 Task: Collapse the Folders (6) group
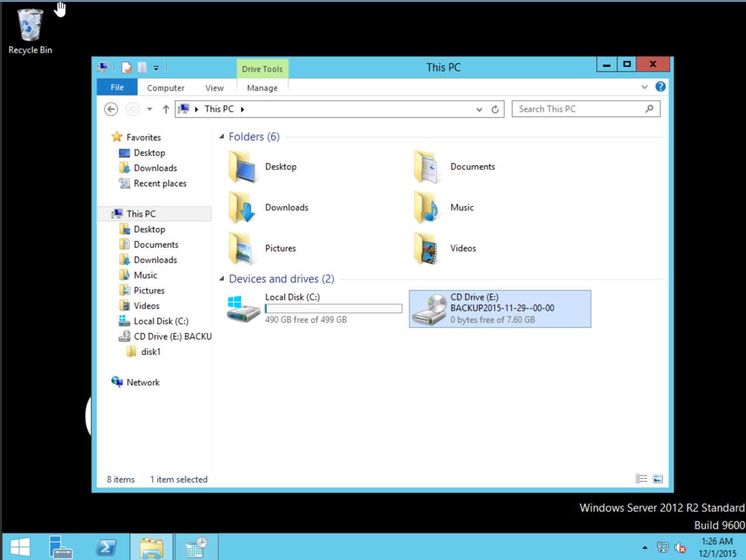(222, 136)
